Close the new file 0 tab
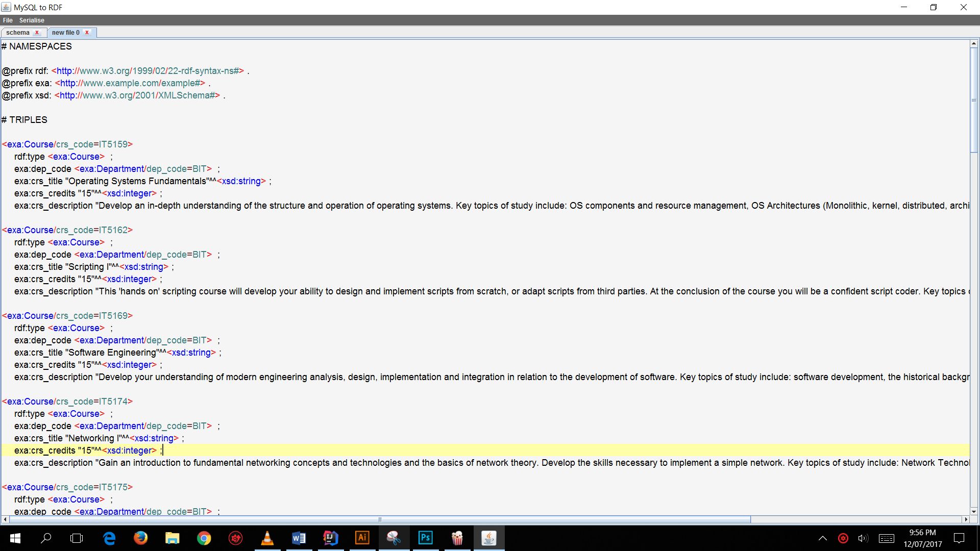 [x=87, y=33]
